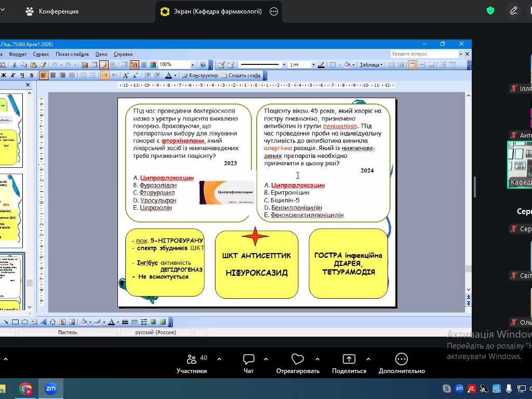This screenshot has width=532, height=399.
Task: Close the slide thumbnails pane with X
Action: click(28, 85)
